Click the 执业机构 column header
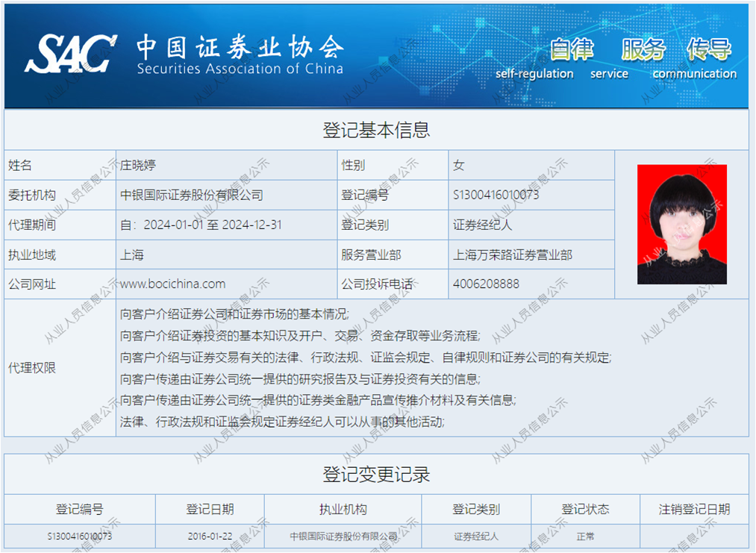 click(x=343, y=509)
